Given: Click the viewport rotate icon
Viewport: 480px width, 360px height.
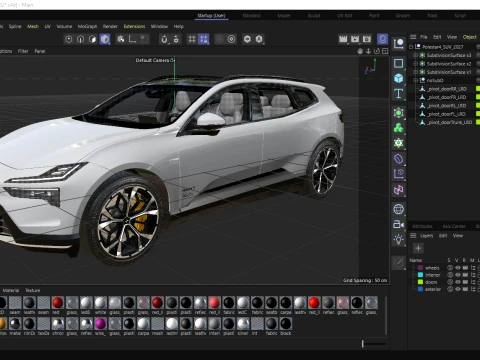Looking at the screenshot, I should click(377, 51).
